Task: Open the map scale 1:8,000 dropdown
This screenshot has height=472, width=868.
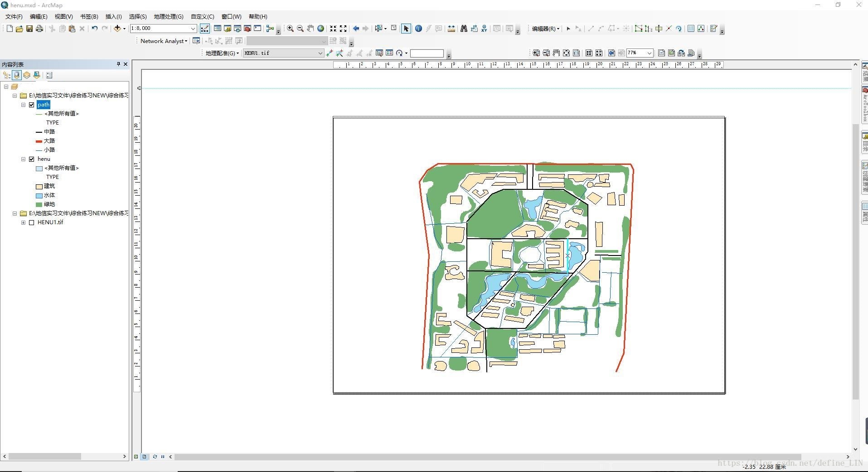Action: 193,29
